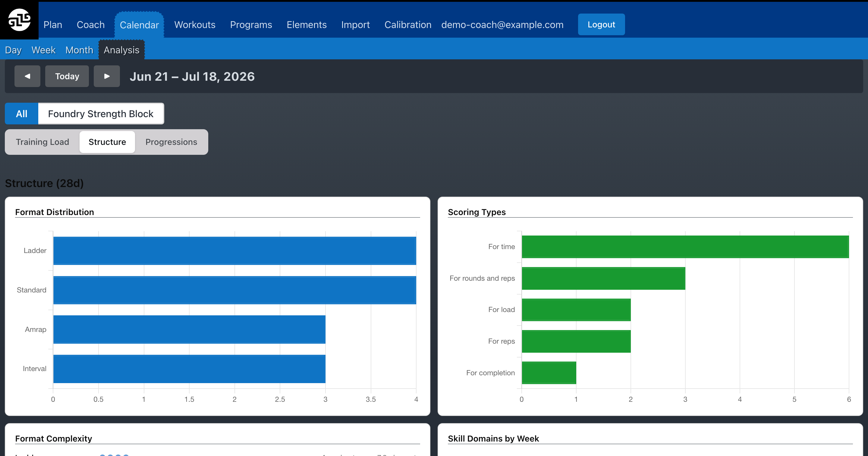The height and width of the screenshot is (456, 868).
Task: Click the Interval bar in Format Distribution
Action: (x=189, y=369)
